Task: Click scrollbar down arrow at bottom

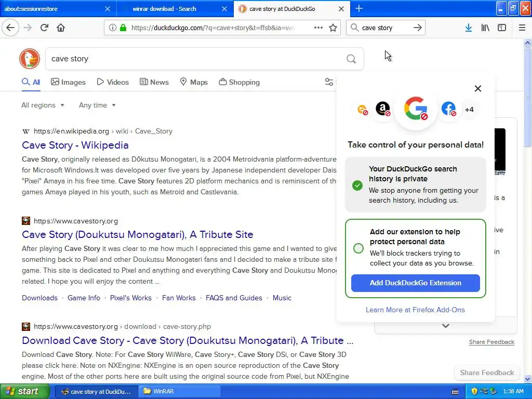Action: point(527,379)
